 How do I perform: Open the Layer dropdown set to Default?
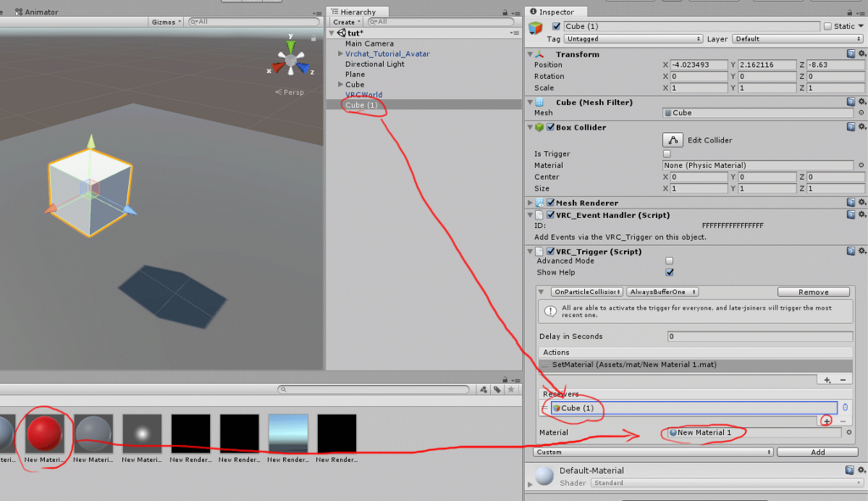pos(798,39)
